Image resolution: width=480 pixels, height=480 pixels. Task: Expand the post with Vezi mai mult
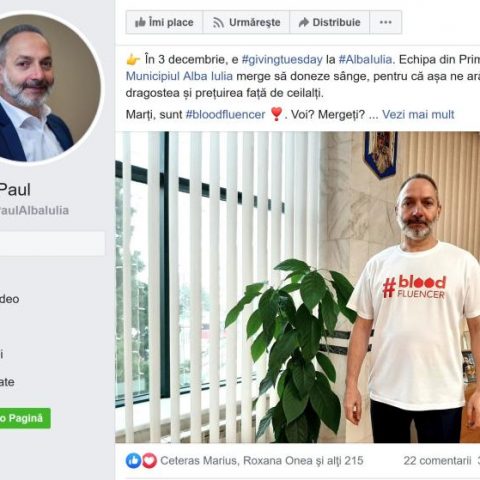[x=418, y=114]
